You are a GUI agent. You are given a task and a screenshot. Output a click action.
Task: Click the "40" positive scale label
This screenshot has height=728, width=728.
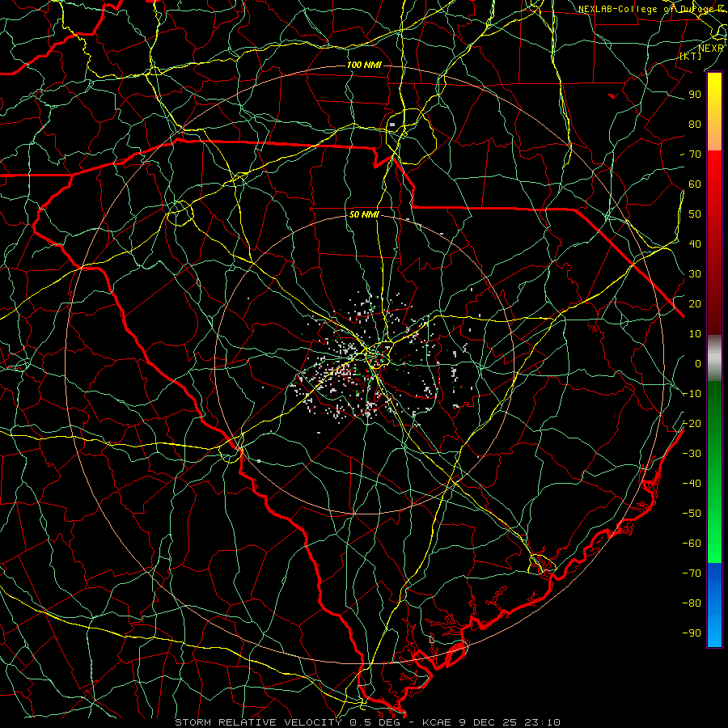tap(695, 243)
